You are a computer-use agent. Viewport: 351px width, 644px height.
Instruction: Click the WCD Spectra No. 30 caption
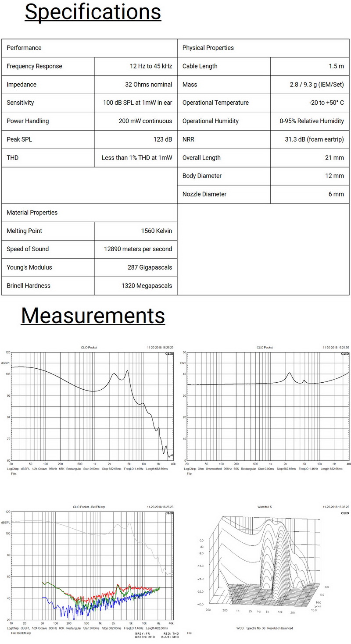pyautogui.click(x=265, y=628)
